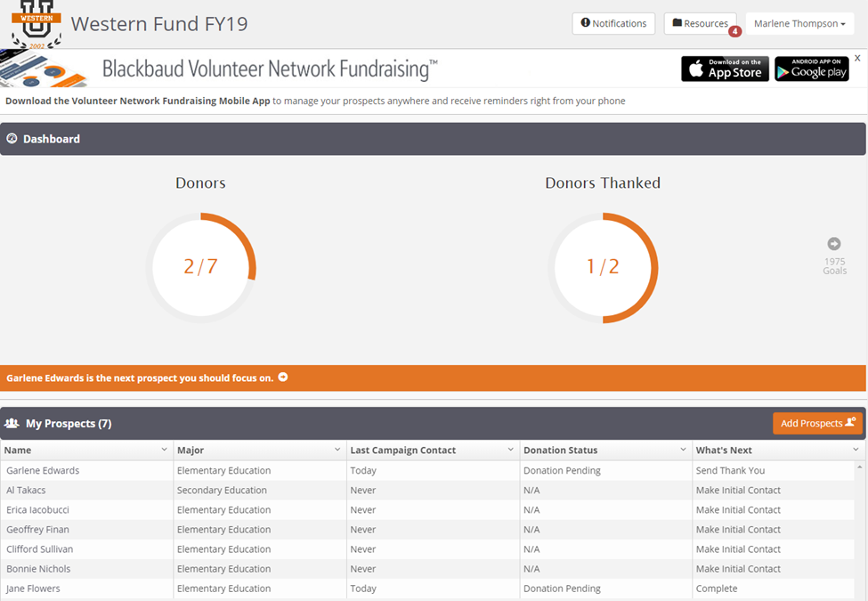Sort by the Name column header
This screenshot has width=868, height=601.
coord(18,451)
